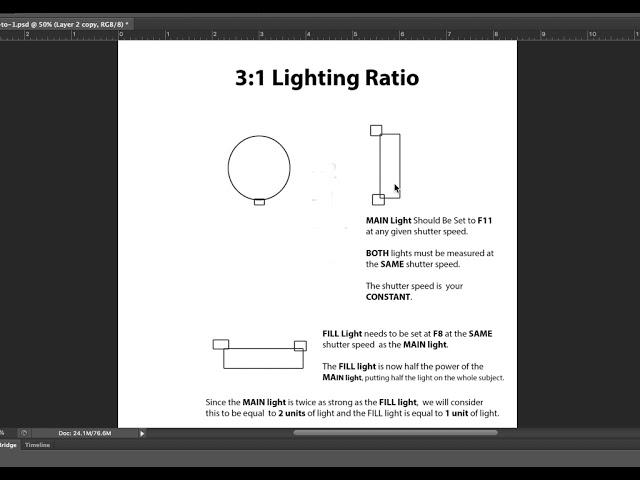The image size is (640, 480).
Task: Switch to the Mini Bridge tab
Action: coord(8,445)
